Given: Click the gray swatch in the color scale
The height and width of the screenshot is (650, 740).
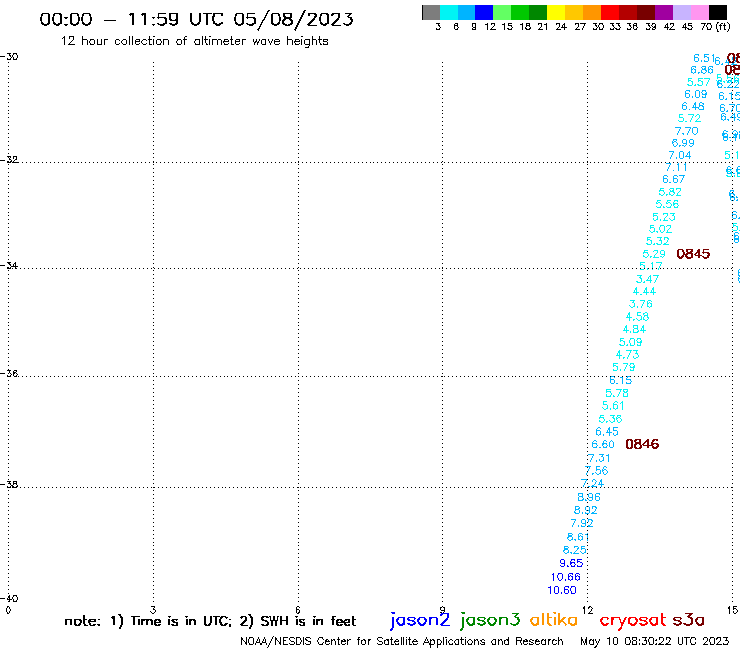Looking at the screenshot, I should point(431,12).
